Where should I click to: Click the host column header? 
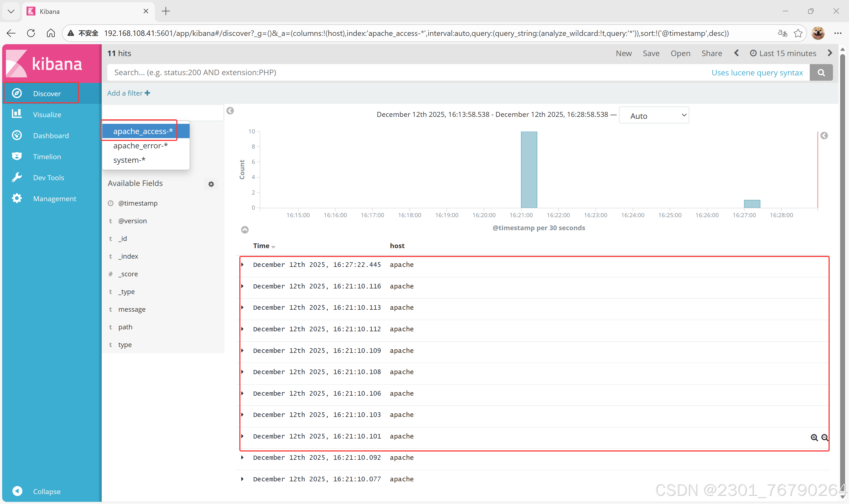(397, 246)
